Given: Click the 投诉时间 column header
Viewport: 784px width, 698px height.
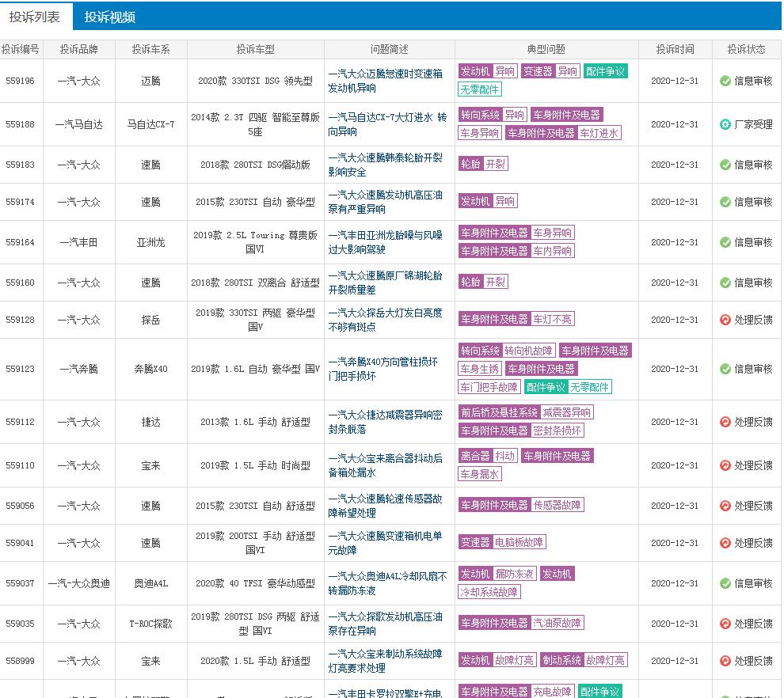Looking at the screenshot, I should tap(675, 49).
